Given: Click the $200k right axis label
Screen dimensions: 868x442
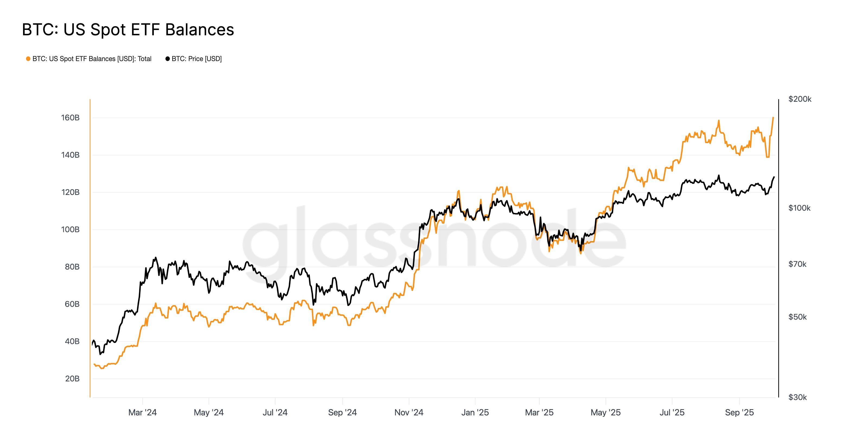Looking at the screenshot, I should (x=800, y=99).
